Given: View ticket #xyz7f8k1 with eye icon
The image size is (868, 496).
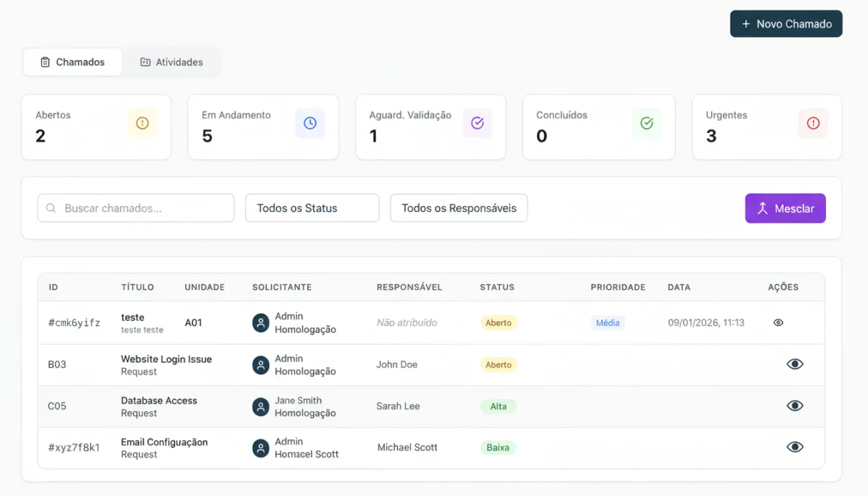Looking at the screenshot, I should coord(795,448).
